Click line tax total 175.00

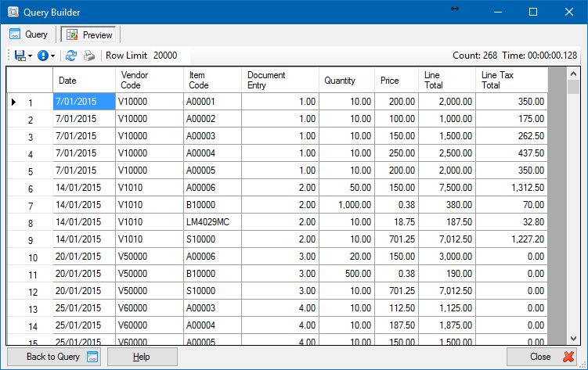pyautogui.click(x=511, y=119)
